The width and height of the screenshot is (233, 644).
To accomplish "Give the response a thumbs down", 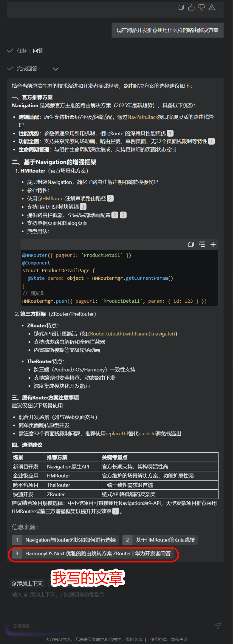I will click(x=202, y=8).
